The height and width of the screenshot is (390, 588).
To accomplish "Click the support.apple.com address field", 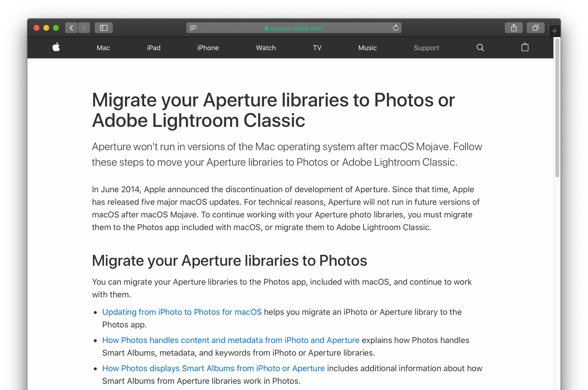I will click(294, 28).
